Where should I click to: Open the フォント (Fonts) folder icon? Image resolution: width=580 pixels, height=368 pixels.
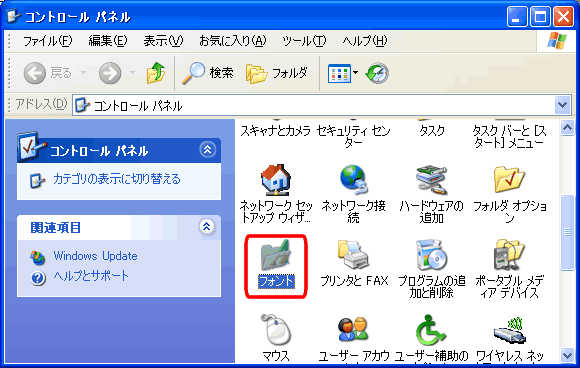coord(276,255)
